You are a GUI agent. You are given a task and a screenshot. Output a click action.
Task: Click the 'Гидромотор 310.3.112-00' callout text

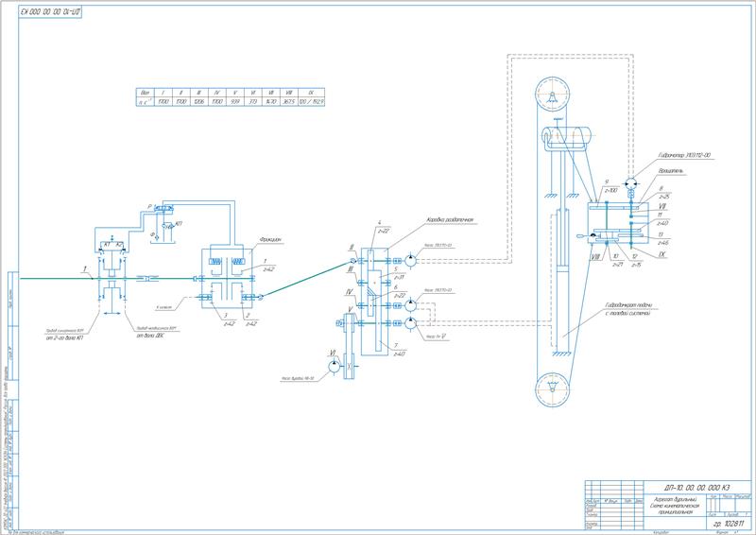coord(684,155)
